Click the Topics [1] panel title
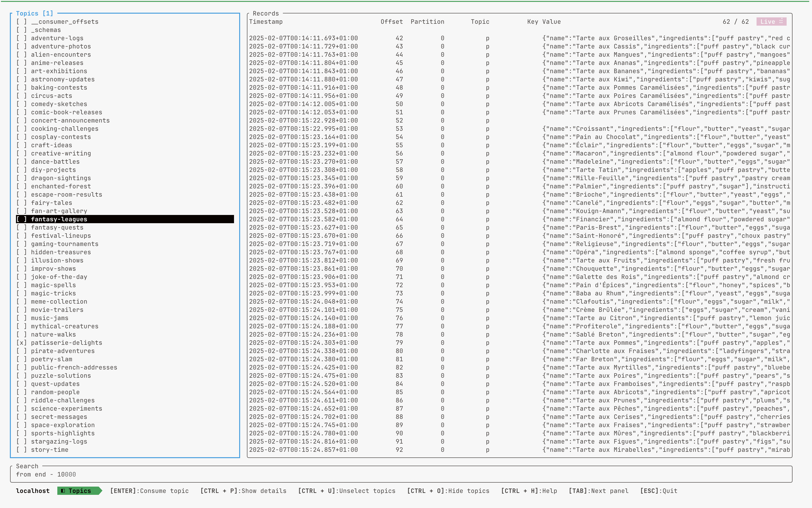Image resolution: width=812 pixels, height=508 pixels. [35, 13]
